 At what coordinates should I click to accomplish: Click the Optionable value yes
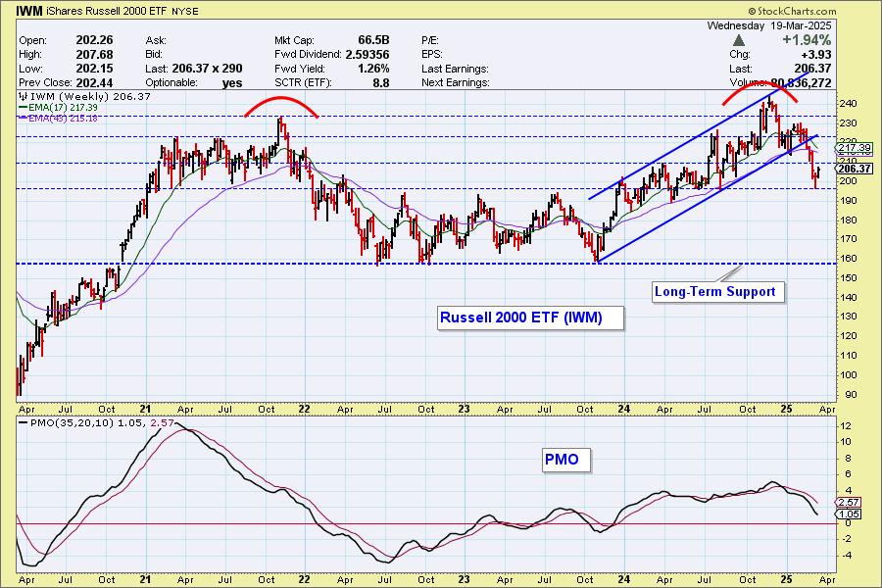[x=231, y=82]
